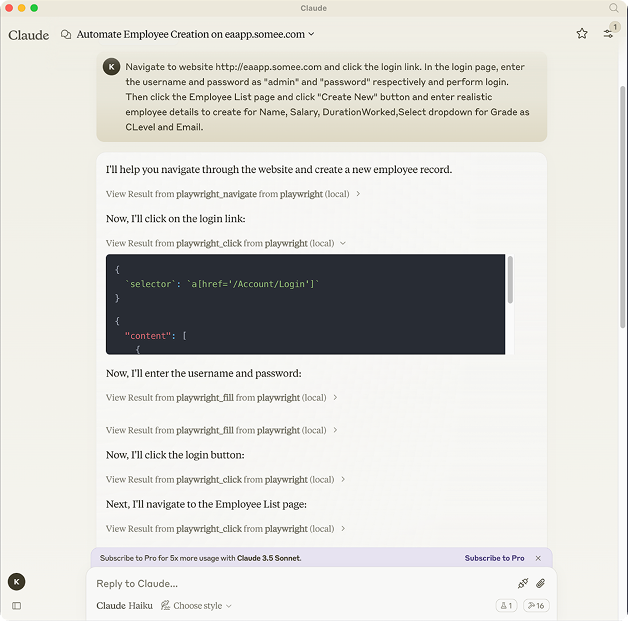Expand Employee List playwright_click result
Screen dimensions: 628x621
pyautogui.click(x=225, y=529)
